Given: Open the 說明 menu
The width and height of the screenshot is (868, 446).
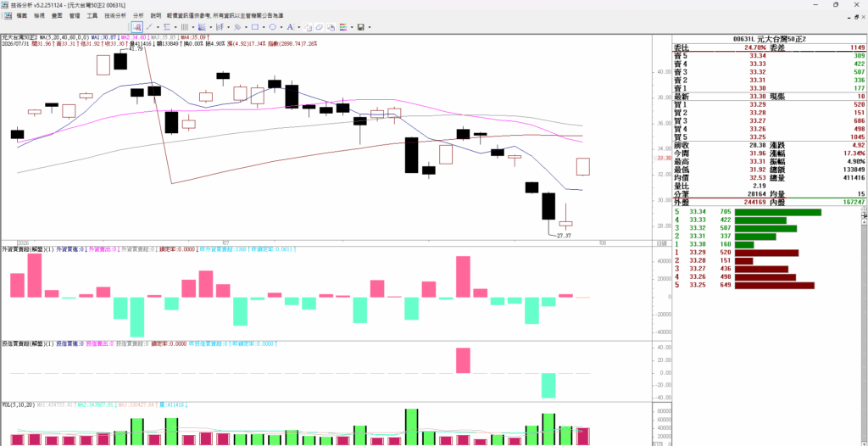Looking at the screenshot, I should pos(156,15).
